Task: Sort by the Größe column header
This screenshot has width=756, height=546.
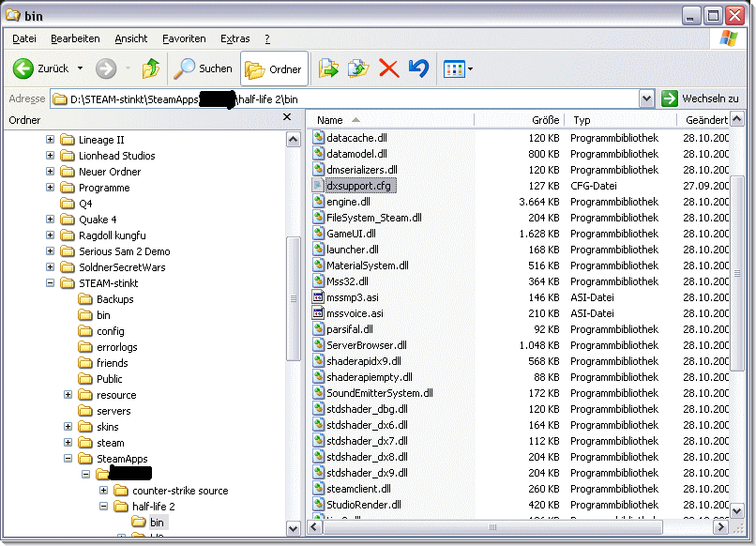Action: point(519,120)
